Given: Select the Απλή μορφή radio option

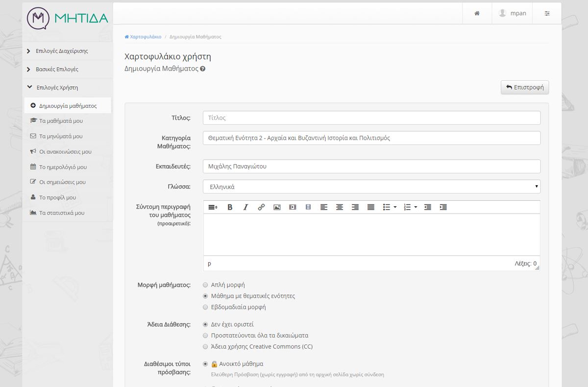Looking at the screenshot, I should click(205, 285).
